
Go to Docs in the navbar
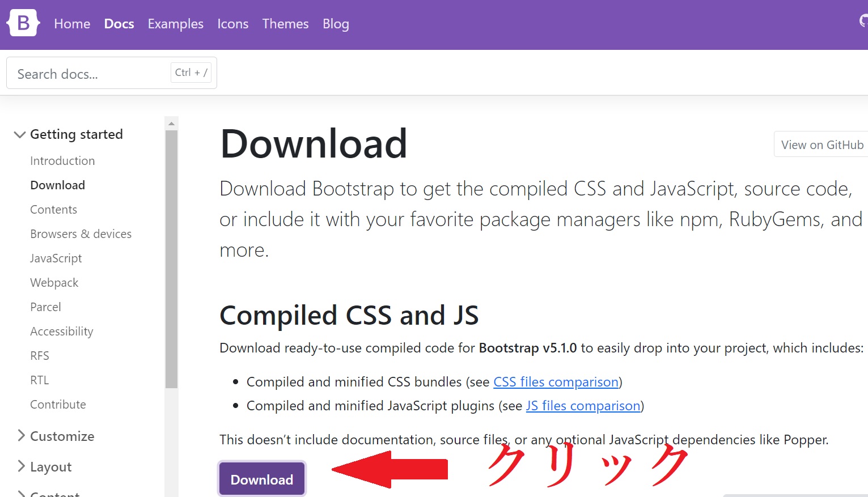119,24
